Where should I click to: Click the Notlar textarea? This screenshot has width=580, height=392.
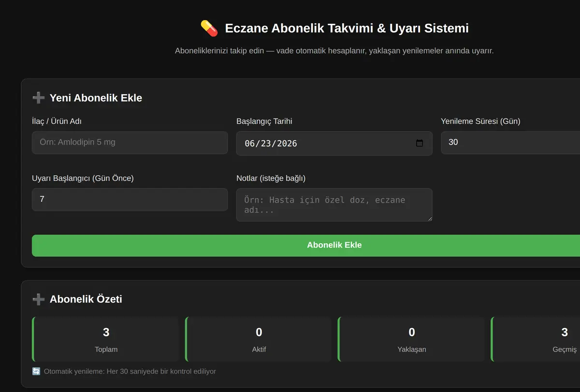pyautogui.click(x=334, y=205)
